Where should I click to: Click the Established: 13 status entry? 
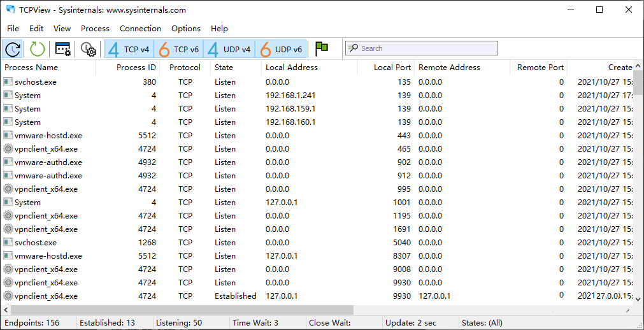tap(107, 323)
